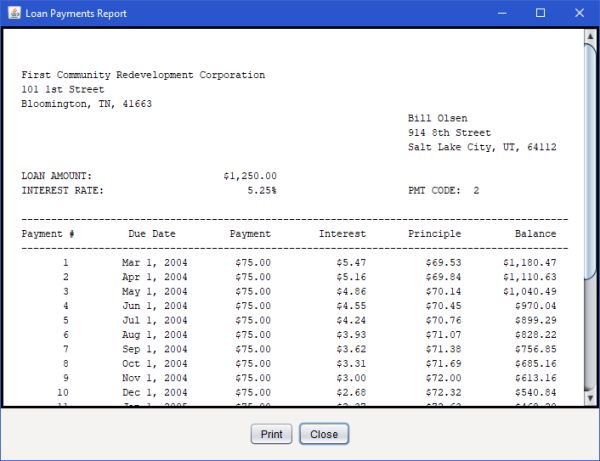
Task: Close window using title bar X
Action: pos(579,13)
